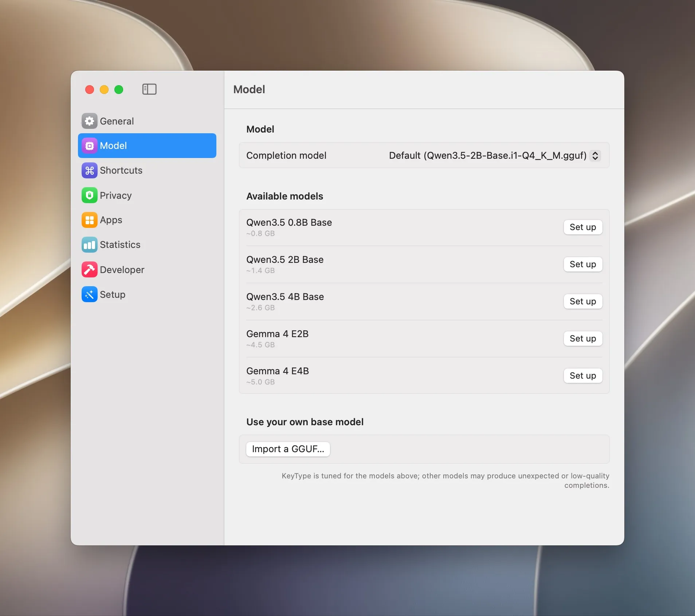The image size is (695, 616).
Task: Click the Qwen3.5 2B Base name
Action: click(x=285, y=260)
